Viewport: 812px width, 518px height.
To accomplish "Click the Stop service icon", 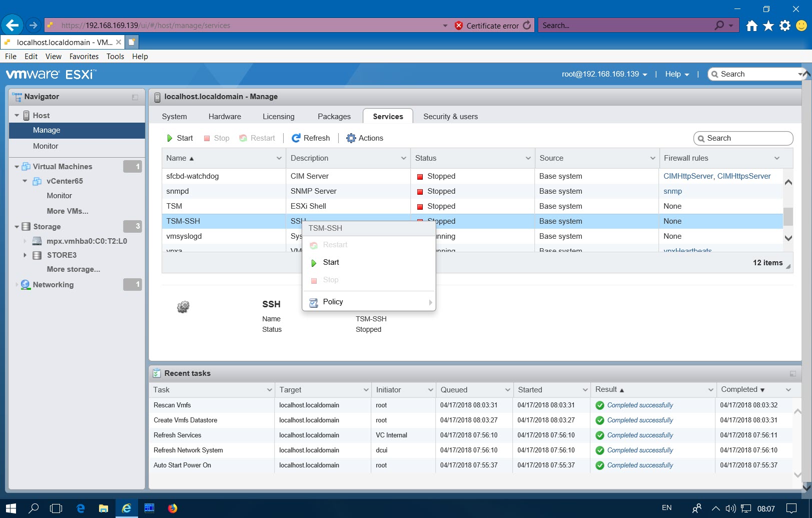I will (206, 138).
